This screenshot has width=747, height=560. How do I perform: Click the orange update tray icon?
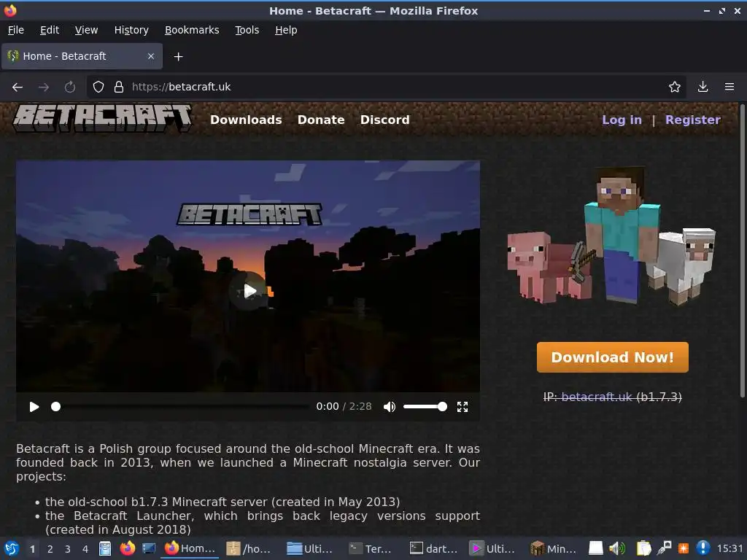[x=684, y=548]
